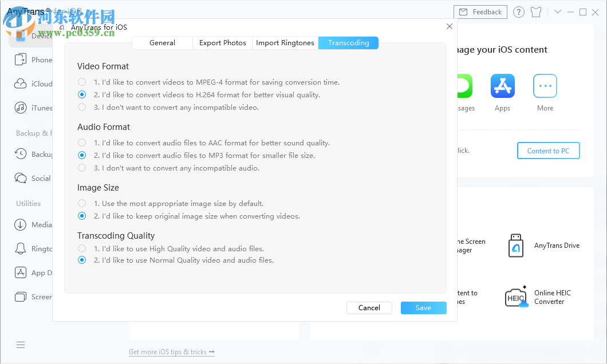The image size is (607, 364).
Task: Open the Apps manager icon
Action: tap(502, 85)
